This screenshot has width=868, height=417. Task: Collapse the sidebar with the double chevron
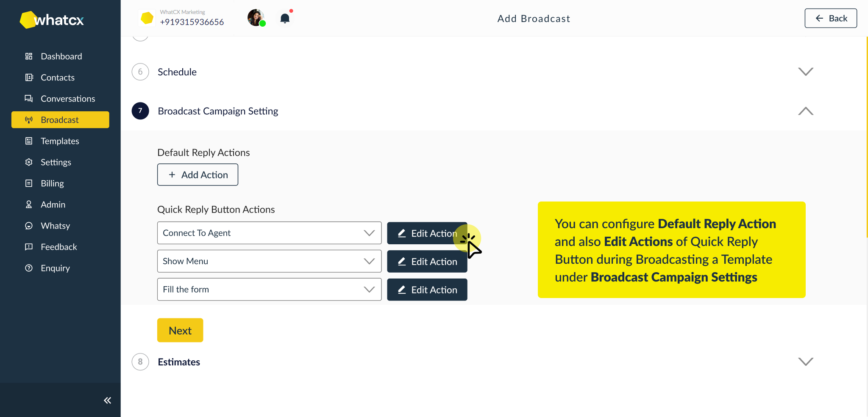[x=107, y=400]
